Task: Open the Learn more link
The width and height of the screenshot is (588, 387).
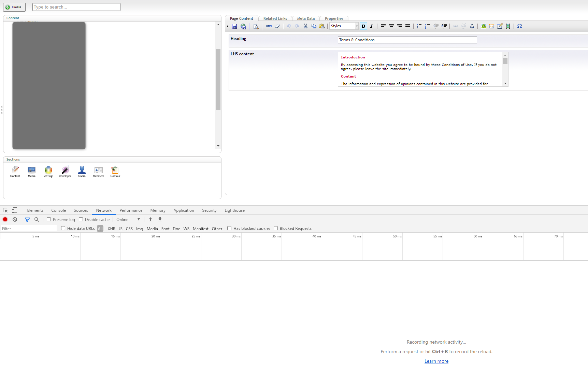Action: [x=436, y=361]
